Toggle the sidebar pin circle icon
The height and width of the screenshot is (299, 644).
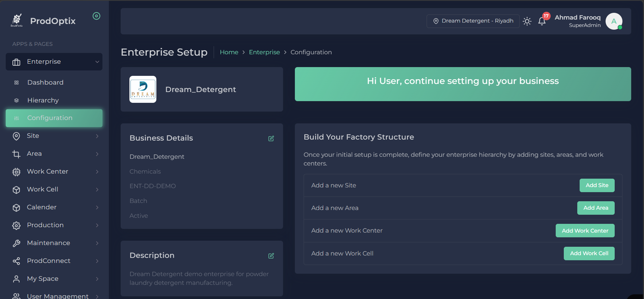tap(96, 16)
